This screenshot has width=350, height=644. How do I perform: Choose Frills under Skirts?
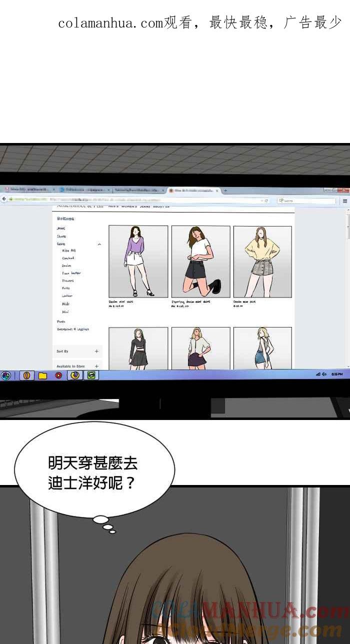[66, 288]
